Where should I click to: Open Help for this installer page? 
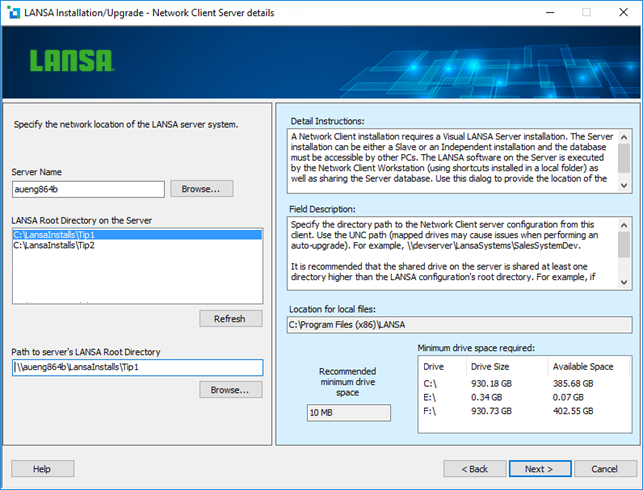coord(42,468)
